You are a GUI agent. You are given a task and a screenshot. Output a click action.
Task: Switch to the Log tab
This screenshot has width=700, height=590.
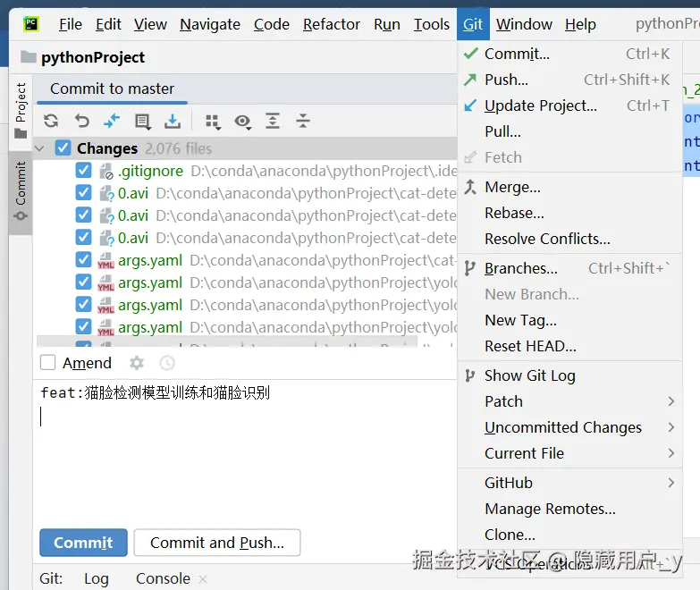point(97,578)
